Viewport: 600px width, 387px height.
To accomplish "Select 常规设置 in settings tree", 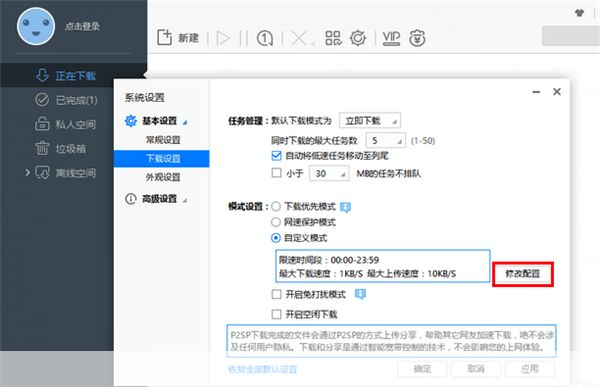I will tap(163, 140).
